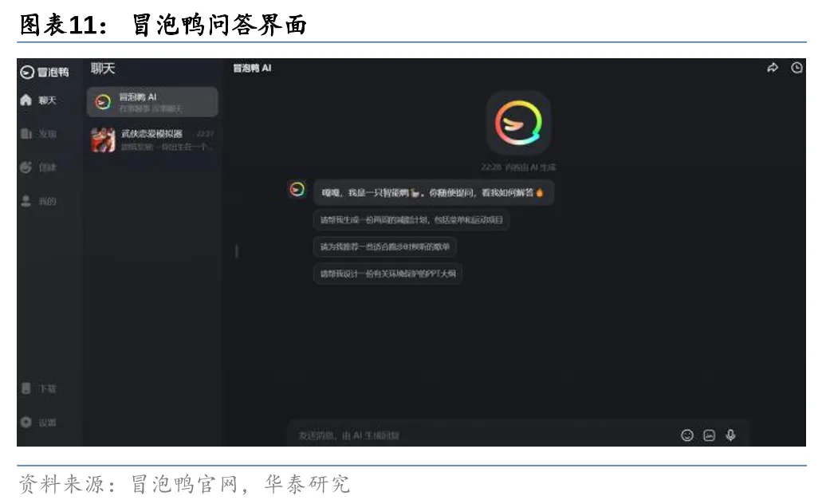Click the 武侠恋爱模拟器 avatar thumbnail
Viewport: 826px width, 504px height.
point(104,140)
